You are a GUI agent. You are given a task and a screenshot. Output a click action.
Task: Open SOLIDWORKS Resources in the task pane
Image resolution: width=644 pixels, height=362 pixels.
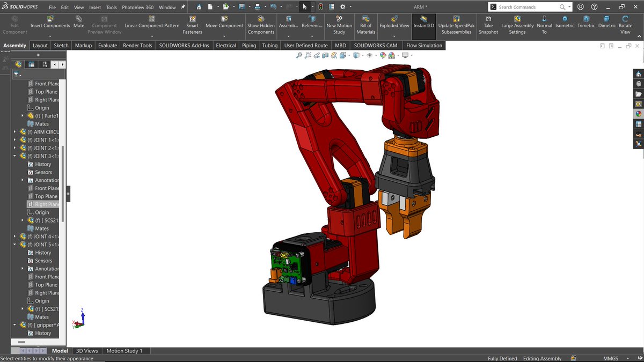tap(638, 74)
